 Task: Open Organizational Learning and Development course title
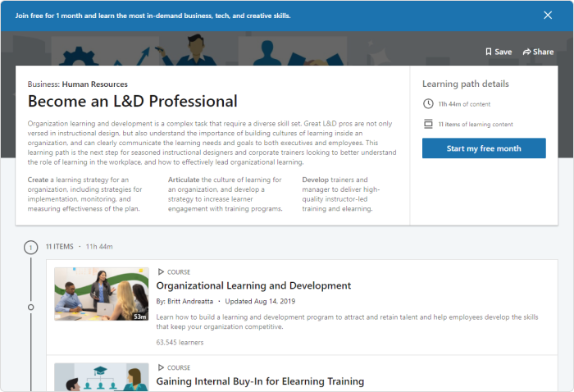[253, 285]
